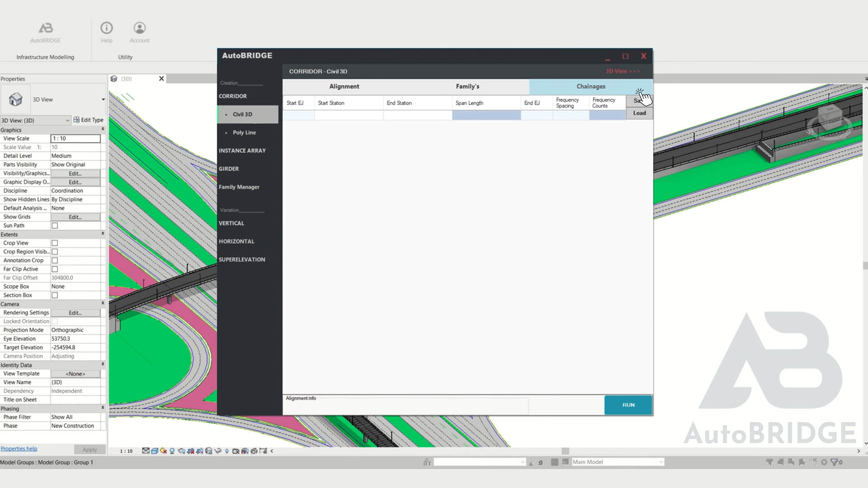Open Family Manager in sidebar
Image resolution: width=868 pixels, height=488 pixels.
pos(239,187)
